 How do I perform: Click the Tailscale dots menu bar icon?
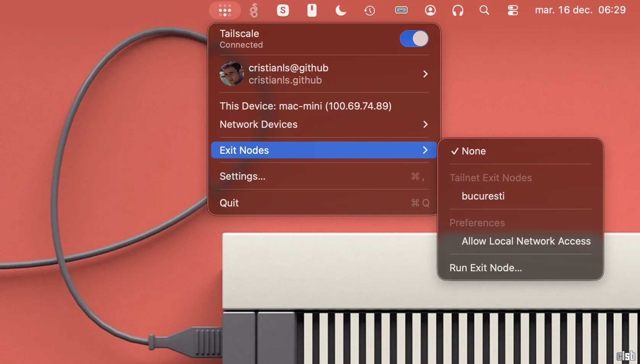pos(225,10)
